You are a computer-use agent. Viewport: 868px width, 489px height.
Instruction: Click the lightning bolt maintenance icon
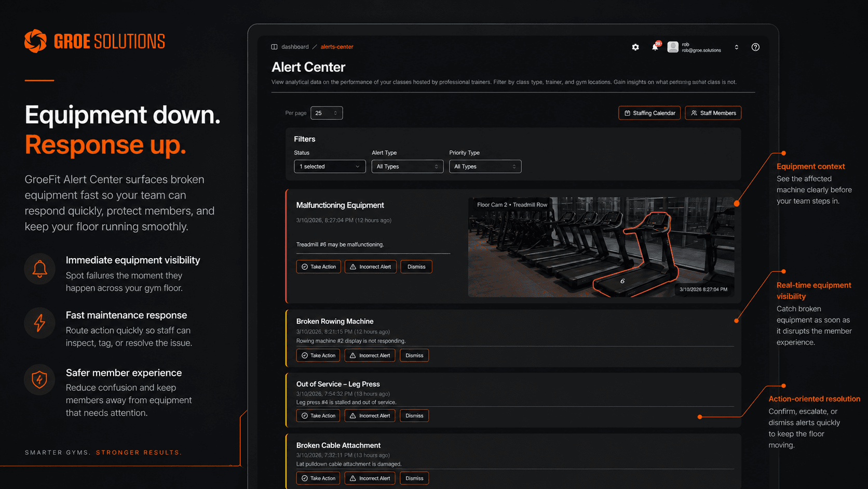(39, 323)
